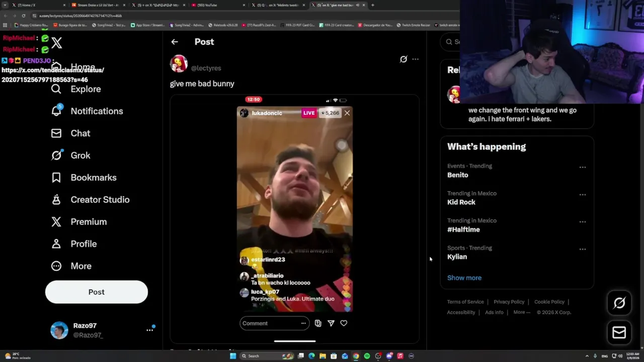Open account menu dots beside Razo97
The width and height of the screenshot is (644, 362).
click(x=149, y=330)
